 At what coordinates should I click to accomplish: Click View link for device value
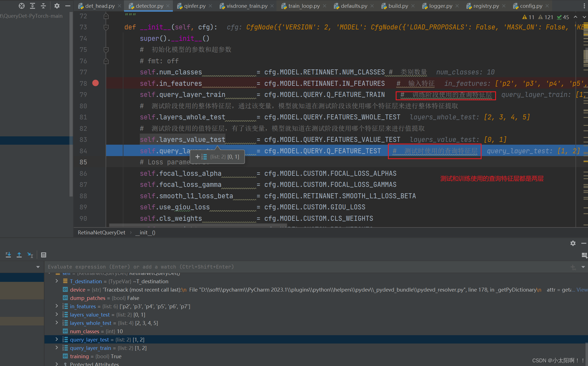coord(582,290)
